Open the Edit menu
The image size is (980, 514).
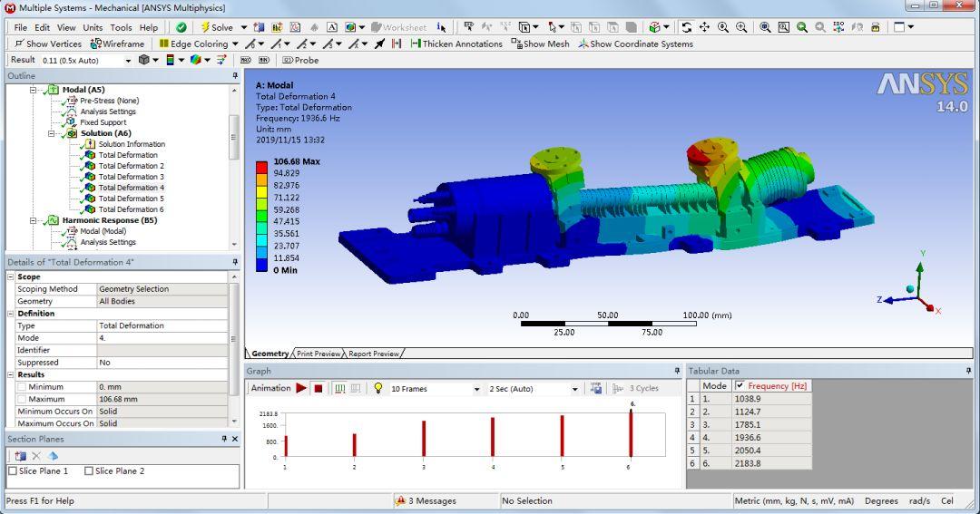pyautogui.click(x=42, y=27)
